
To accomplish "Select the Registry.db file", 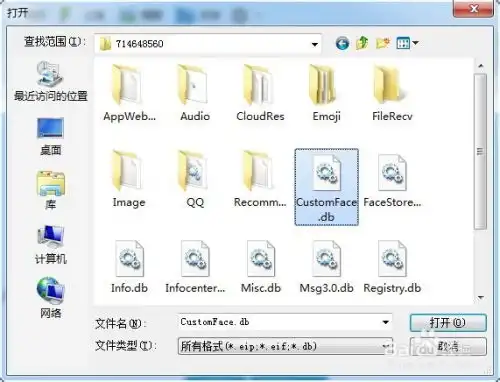I will (x=392, y=267).
